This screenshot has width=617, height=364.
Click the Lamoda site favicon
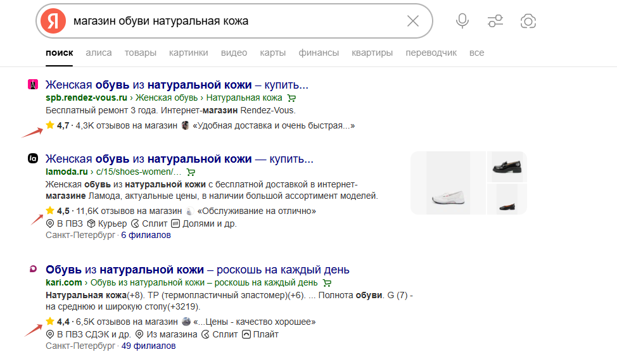pos(33,158)
